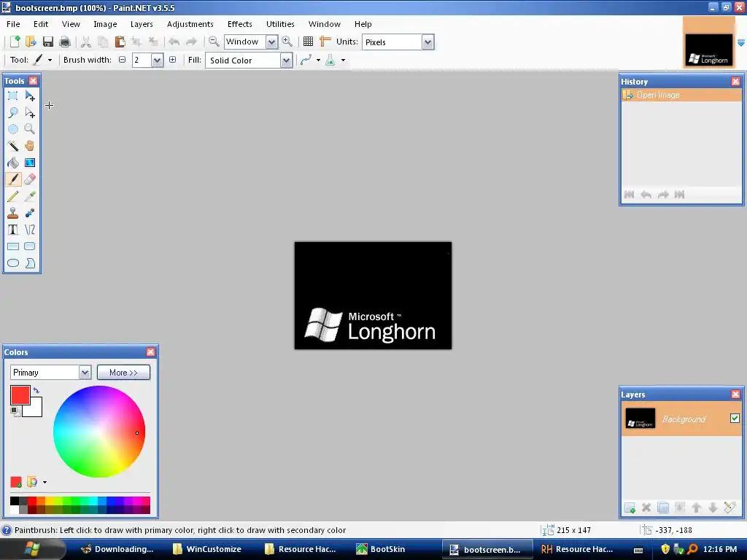Select the Rectangle Select tool

point(13,96)
